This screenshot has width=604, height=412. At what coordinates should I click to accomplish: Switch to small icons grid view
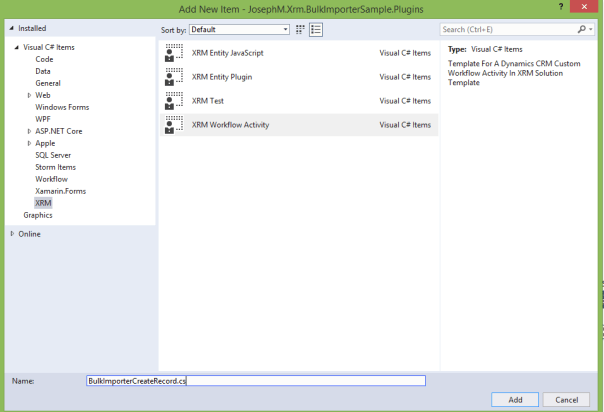coord(300,30)
